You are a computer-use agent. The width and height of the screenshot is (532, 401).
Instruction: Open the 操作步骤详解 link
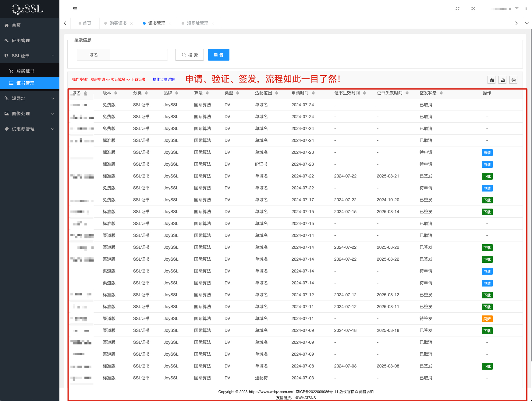[164, 79]
